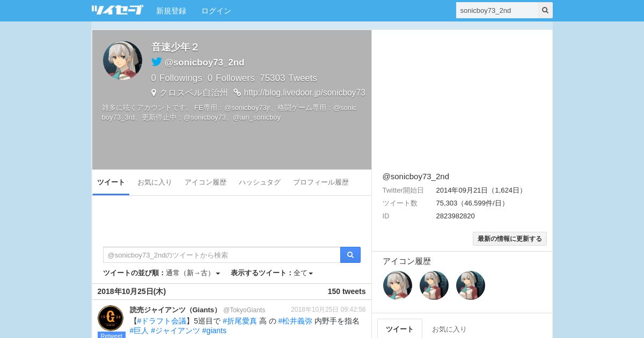Open the 新規登録 registration link

pos(171,11)
